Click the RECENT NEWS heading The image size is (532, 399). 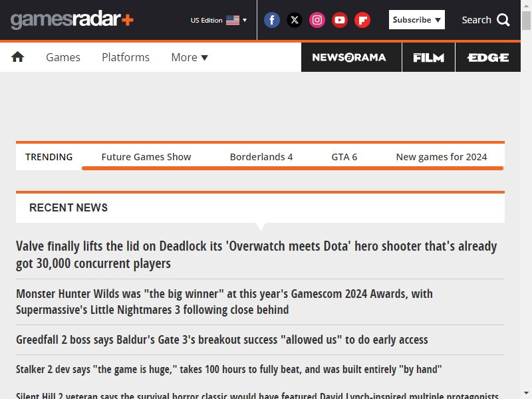pyautogui.click(x=68, y=207)
